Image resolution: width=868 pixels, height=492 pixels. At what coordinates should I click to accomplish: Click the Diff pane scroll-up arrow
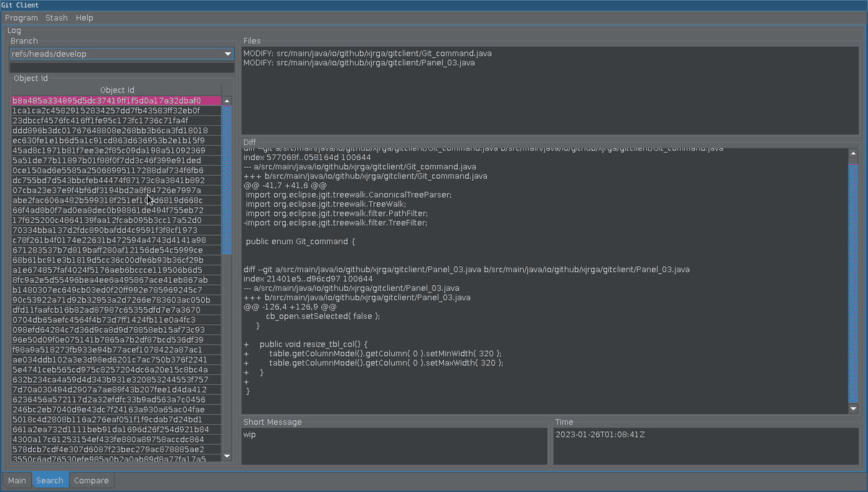coord(853,153)
